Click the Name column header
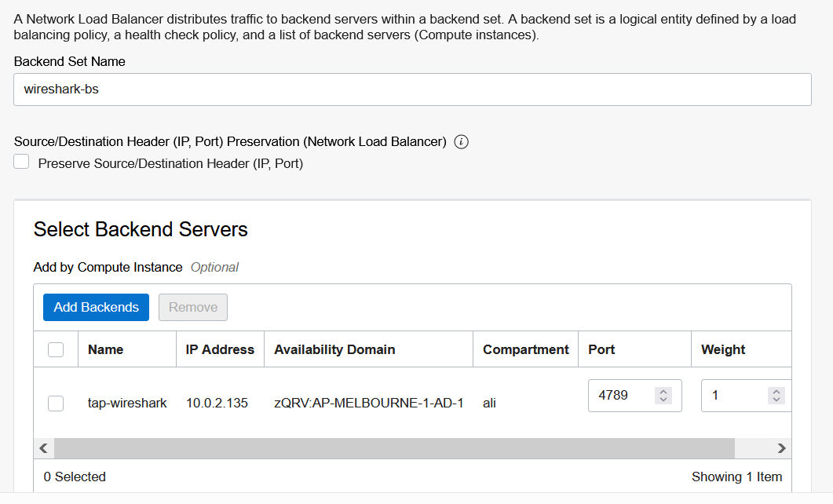The width and height of the screenshot is (833, 504). coord(106,349)
